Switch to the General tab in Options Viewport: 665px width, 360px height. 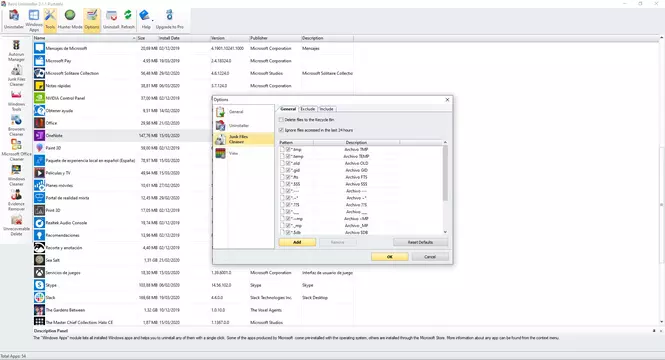288,109
